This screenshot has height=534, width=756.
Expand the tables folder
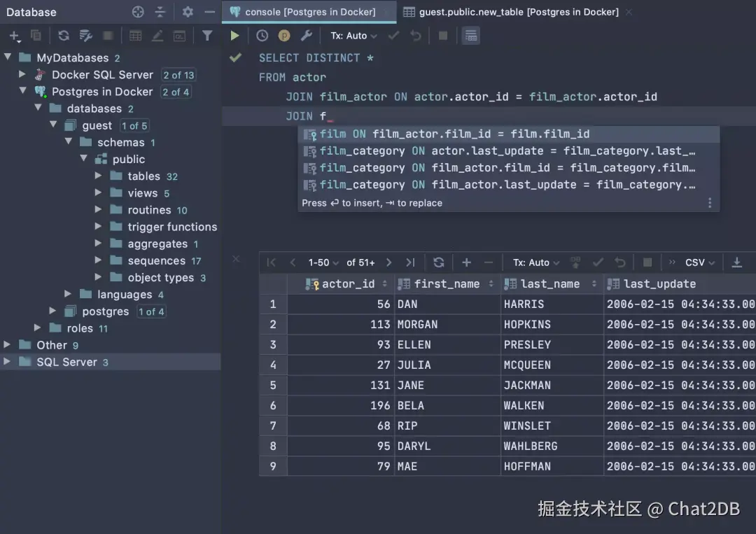pos(99,176)
